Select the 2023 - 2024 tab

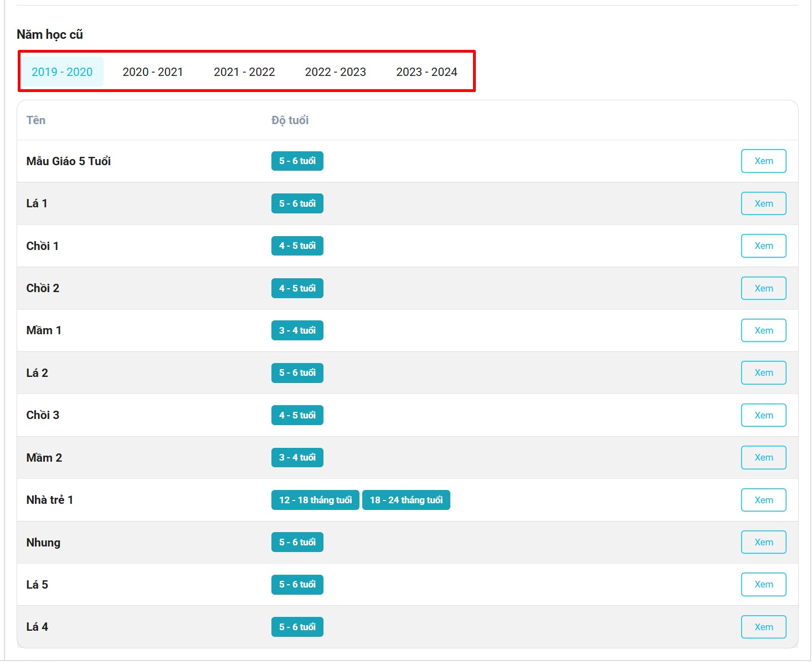point(426,72)
